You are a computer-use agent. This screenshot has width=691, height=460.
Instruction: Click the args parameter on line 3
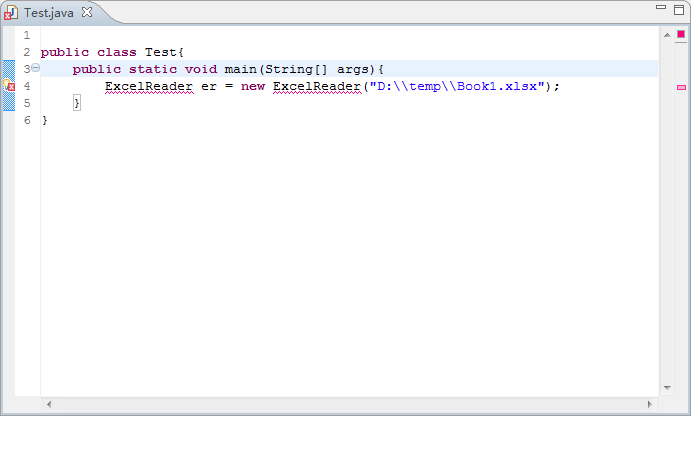pos(353,70)
